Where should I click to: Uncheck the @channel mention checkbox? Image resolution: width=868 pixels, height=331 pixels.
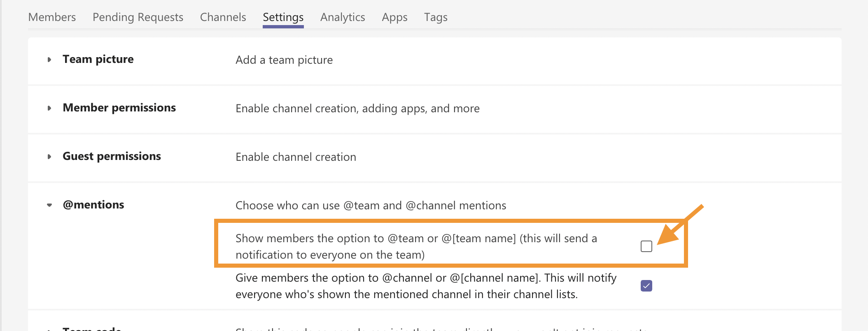point(646,286)
